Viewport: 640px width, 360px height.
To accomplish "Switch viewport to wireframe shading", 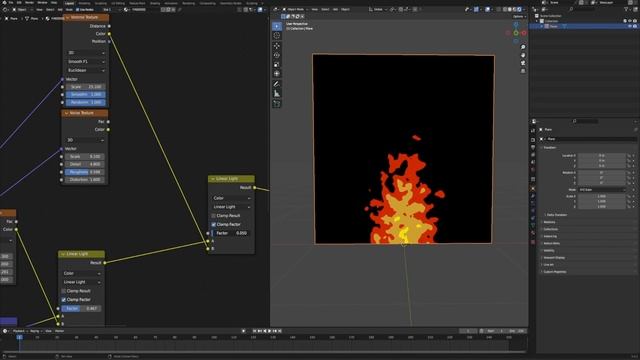I will click(505, 9).
